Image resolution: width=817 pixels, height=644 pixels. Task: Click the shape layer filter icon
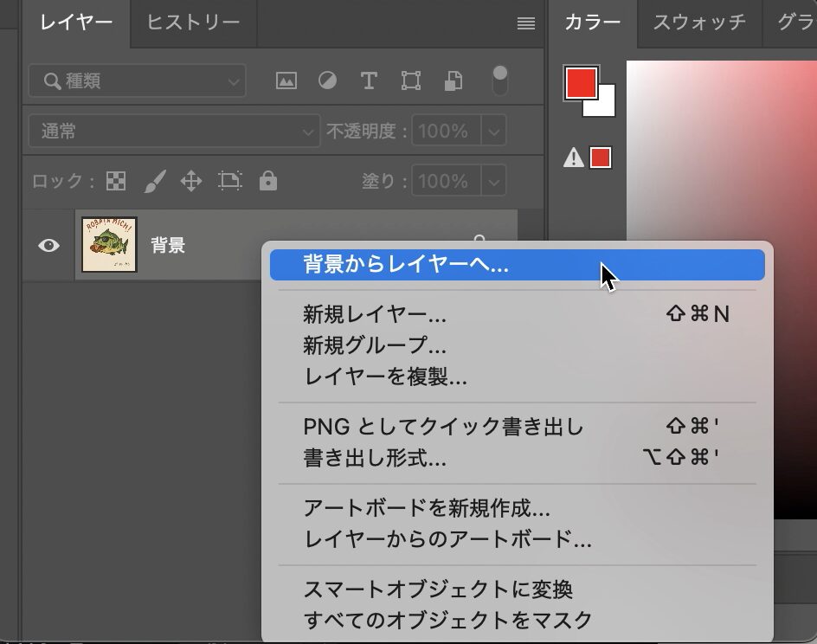tap(411, 81)
